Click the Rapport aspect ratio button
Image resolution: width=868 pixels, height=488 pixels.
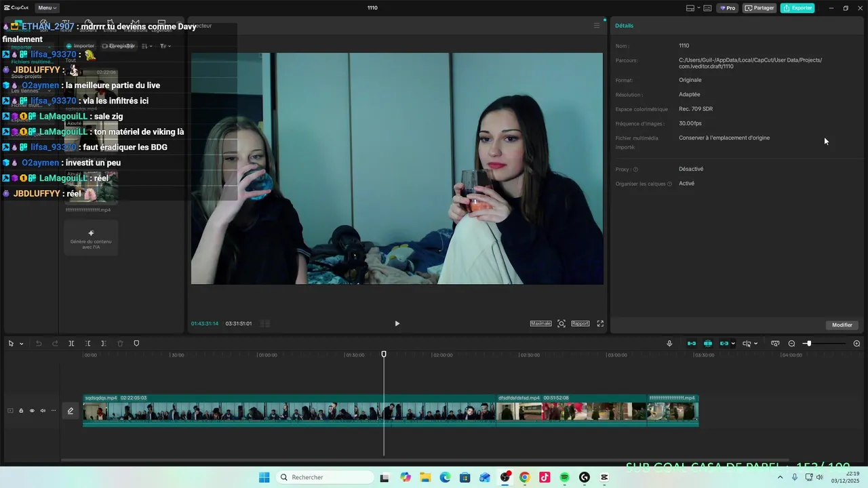[x=580, y=323]
